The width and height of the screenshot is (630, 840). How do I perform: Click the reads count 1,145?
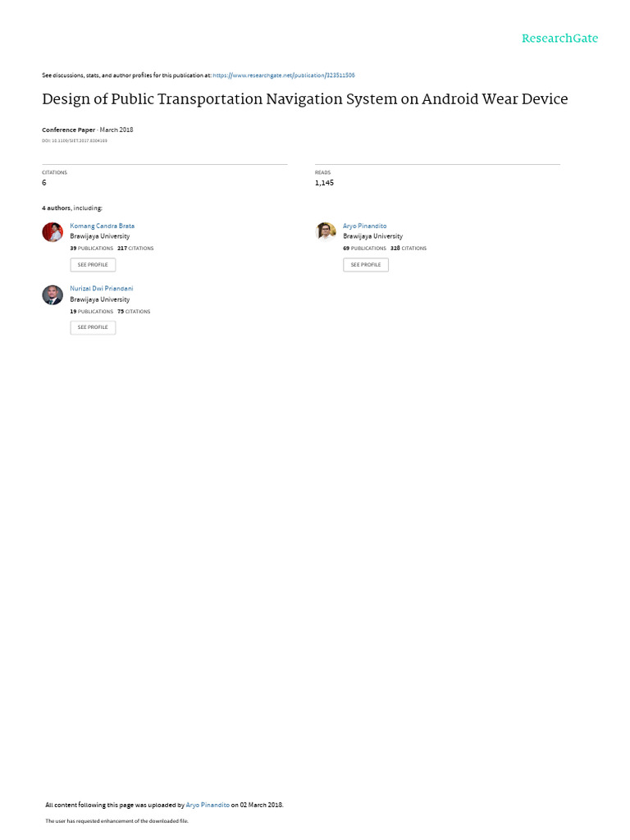324,183
